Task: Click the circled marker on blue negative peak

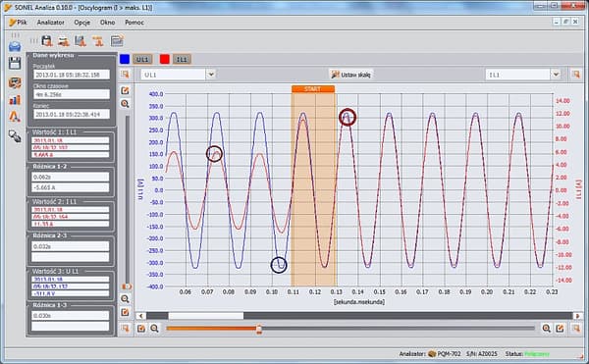Action: tap(279, 265)
